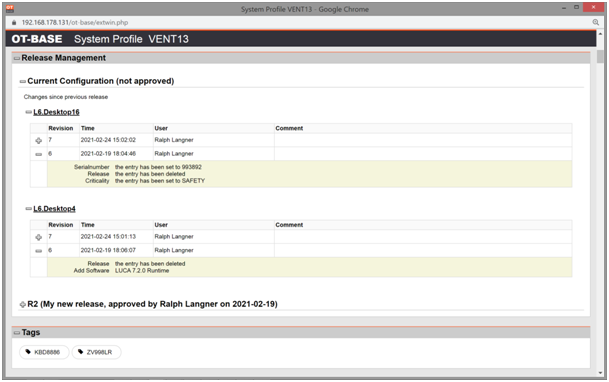Collapse revision 6 of L6.Desktop4
Screen dimensions: 609x382
click(38, 251)
